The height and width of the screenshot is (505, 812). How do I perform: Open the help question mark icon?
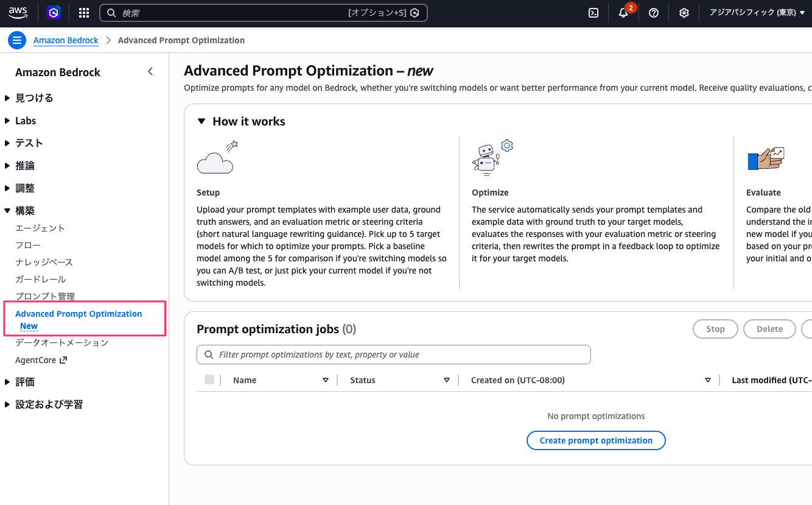click(x=654, y=13)
